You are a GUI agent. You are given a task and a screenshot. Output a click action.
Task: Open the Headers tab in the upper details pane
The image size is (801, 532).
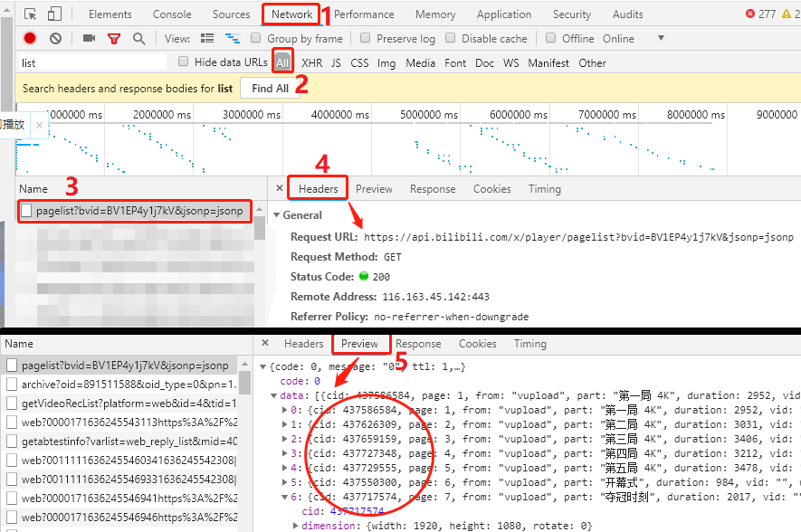coord(319,188)
